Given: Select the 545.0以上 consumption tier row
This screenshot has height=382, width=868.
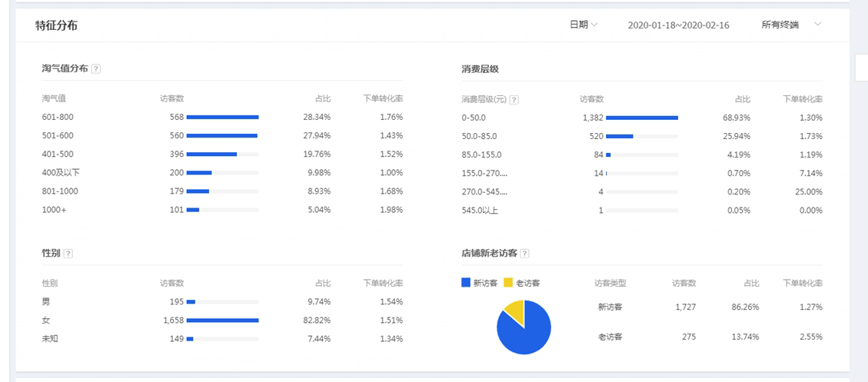Looking at the screenshot, I should point(480,211).
